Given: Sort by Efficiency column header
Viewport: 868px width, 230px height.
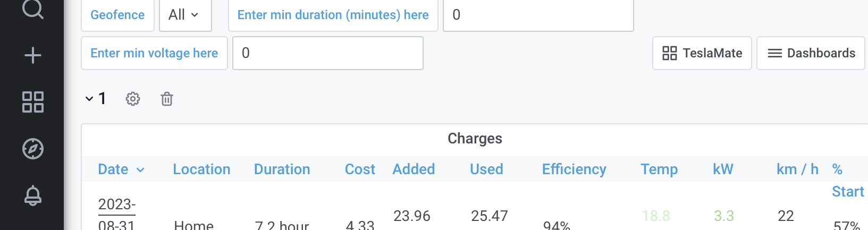Looking at the screenshot, I should pyautogui.click(x=574, y=169).
